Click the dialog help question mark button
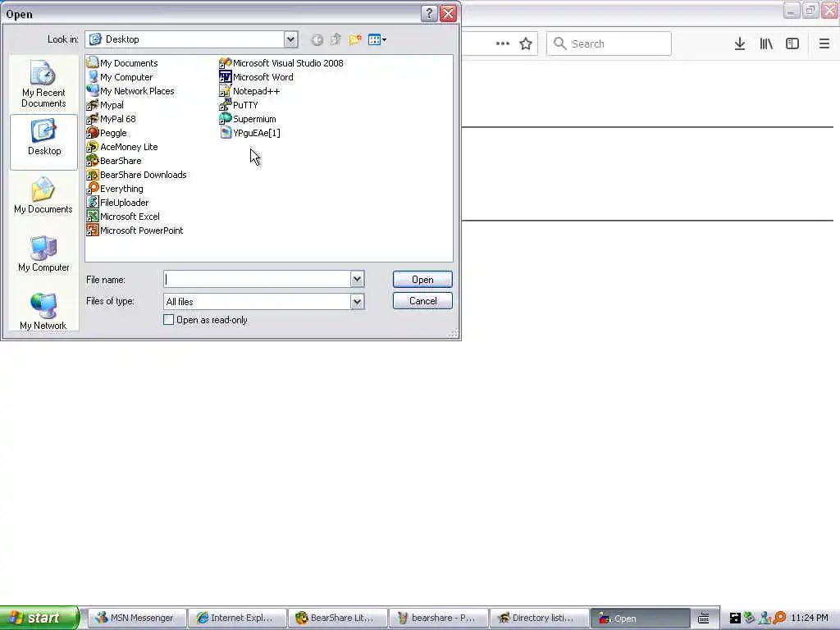The height and width of the screenshot is (630, 840). [429, 13]
